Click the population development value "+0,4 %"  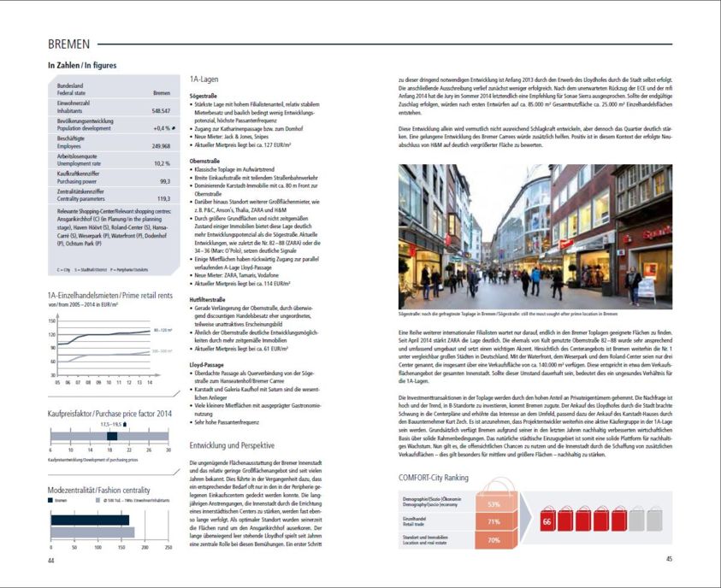162,128
